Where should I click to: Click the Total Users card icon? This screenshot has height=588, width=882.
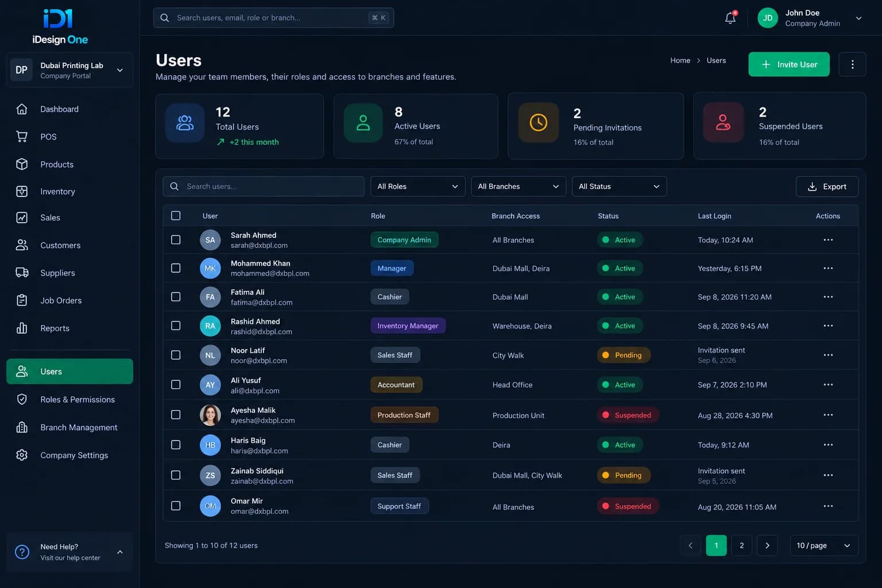[x=185, y=123]
